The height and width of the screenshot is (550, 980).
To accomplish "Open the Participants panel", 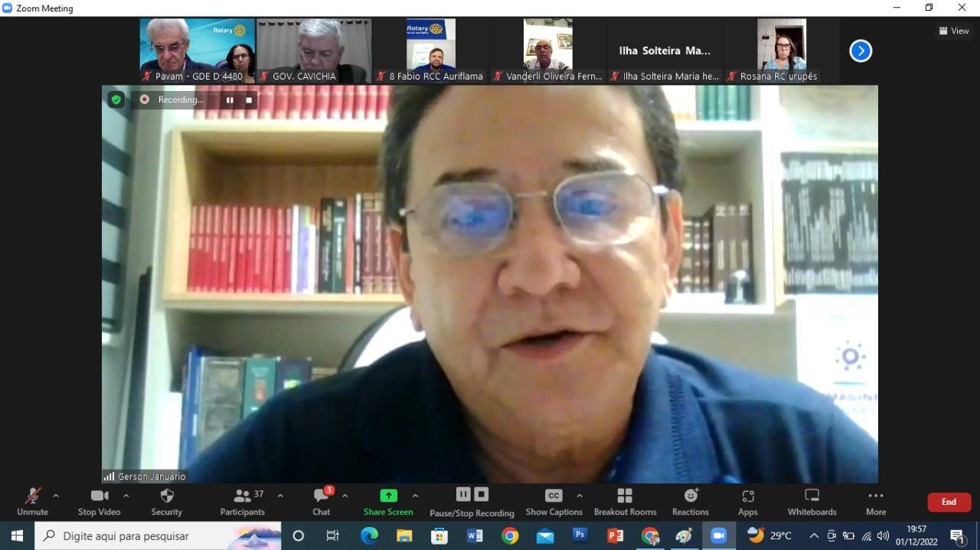I will (243, 501).
